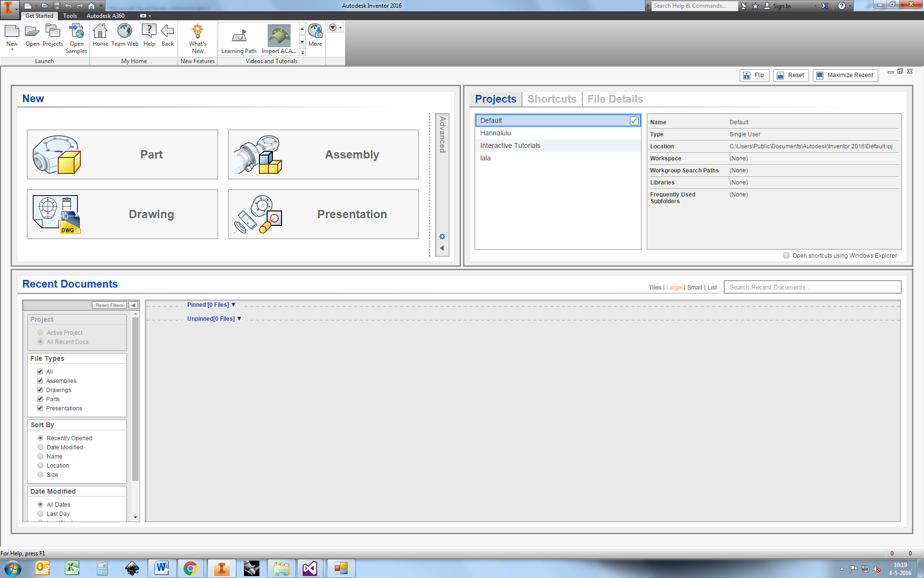Expand the Advanced panel arrow
This screenshot has width=924, height=578.
click(442, 249)
